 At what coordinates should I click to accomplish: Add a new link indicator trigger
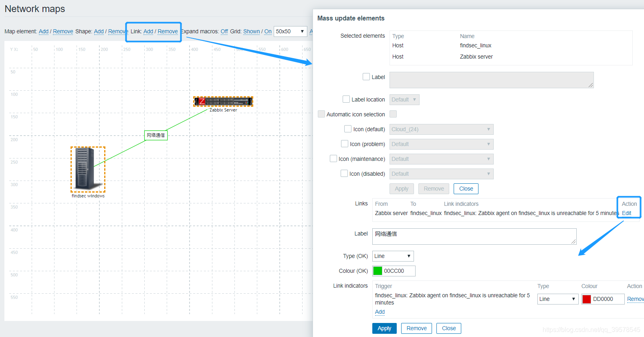pyautogui.click(x=380, y=312)
